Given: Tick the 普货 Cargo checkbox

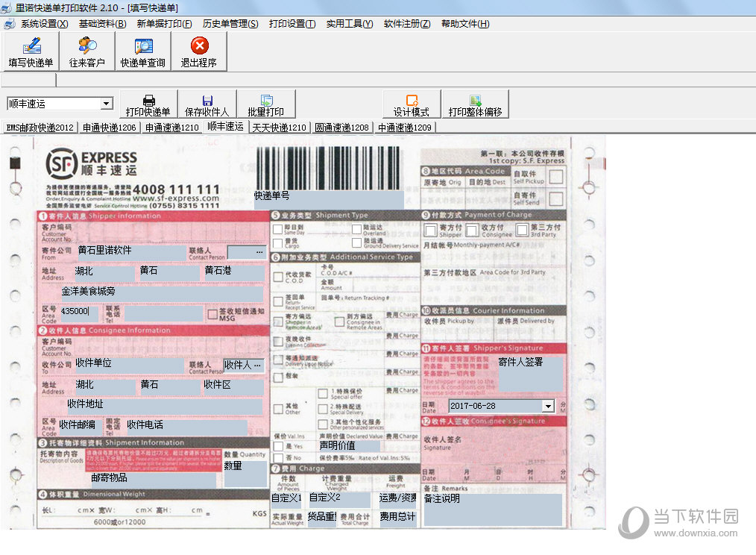Looking at the screenshot, I should pos(277,242).
